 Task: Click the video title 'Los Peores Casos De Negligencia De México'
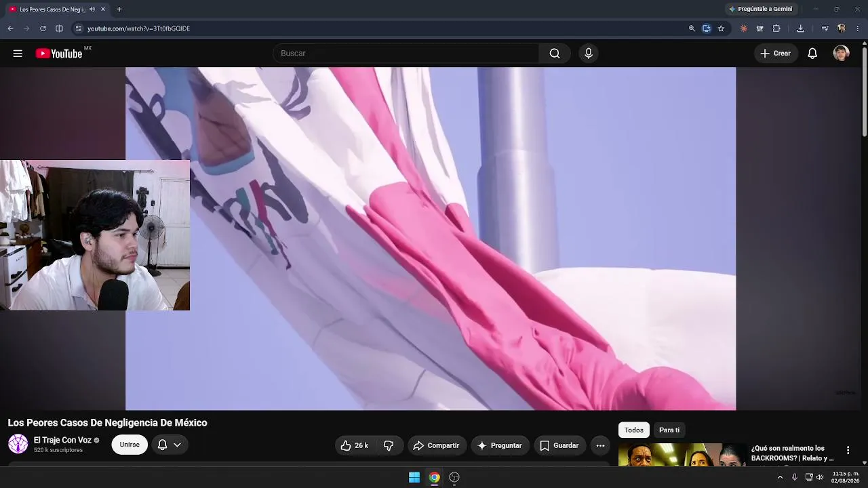107,423
